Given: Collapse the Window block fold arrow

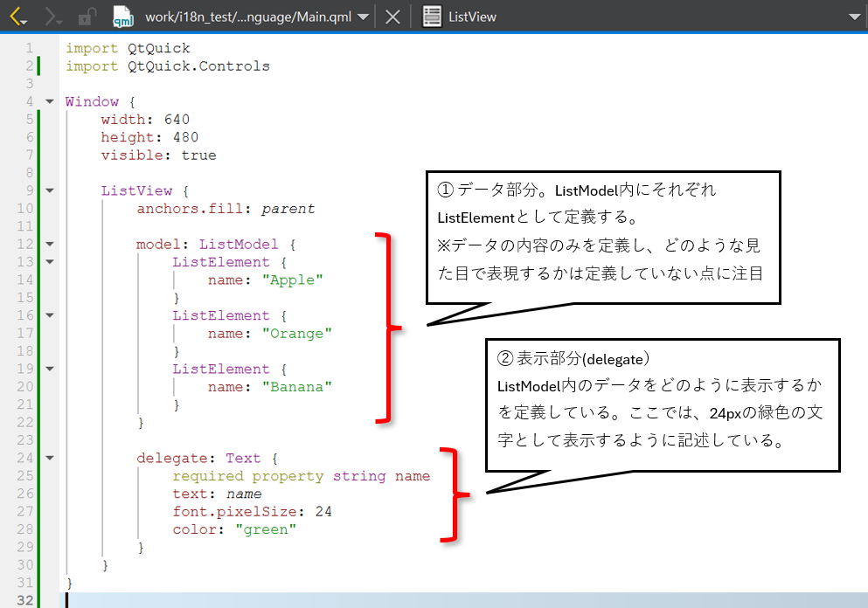Looking at the screenshot, I should [x=50, y=102].
